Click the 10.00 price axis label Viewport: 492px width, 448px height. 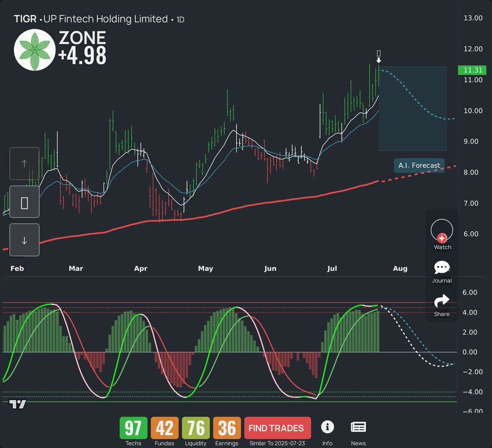pos(473,110)
